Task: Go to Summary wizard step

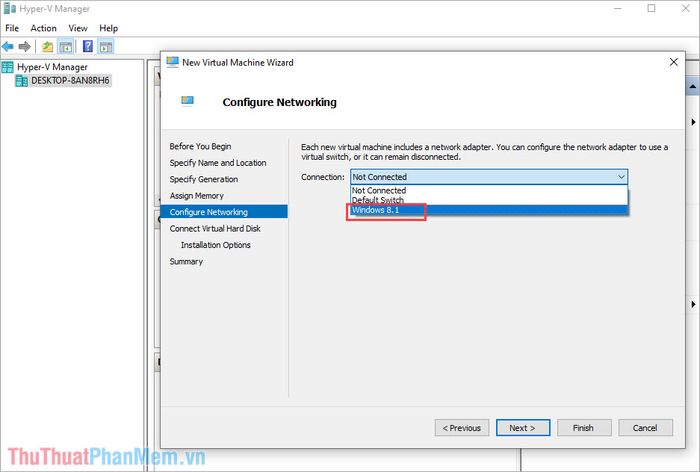Action: point(186,262)
